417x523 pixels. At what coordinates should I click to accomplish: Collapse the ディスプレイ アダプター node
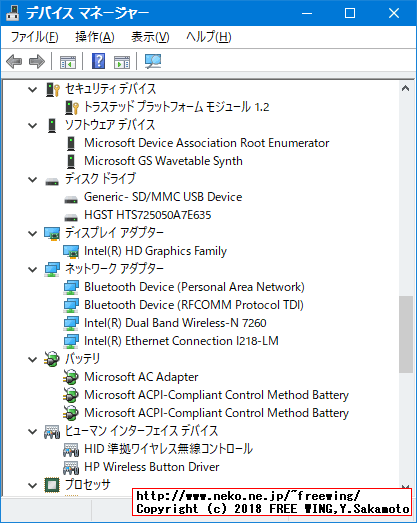(x=33, y=233)
